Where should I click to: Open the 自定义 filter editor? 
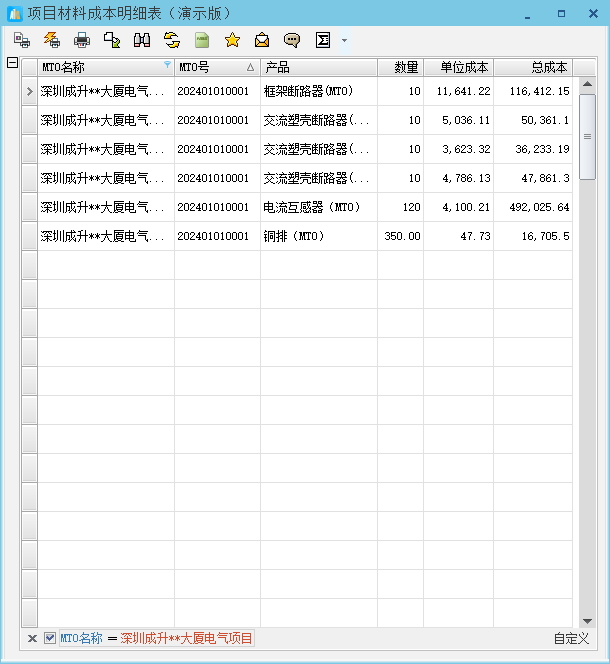click(x=571, y=638)
